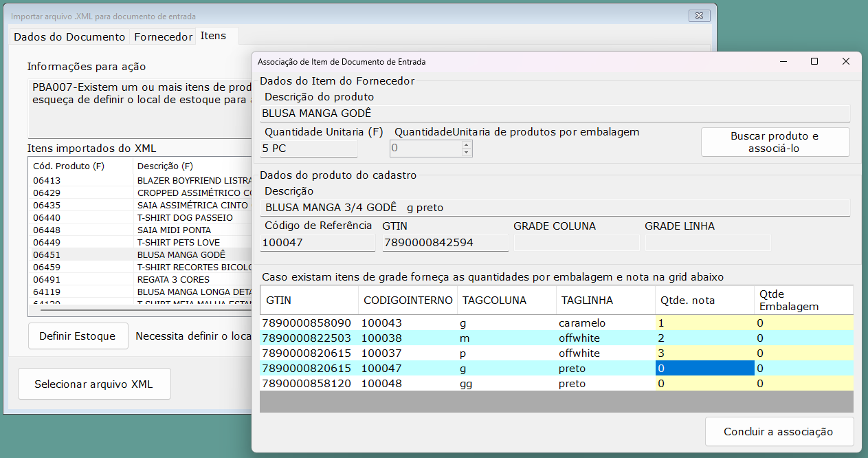Viewport: 868px width, 458px height.
Task: Close the Associação de Item dialog
Action: coord(846,61)
